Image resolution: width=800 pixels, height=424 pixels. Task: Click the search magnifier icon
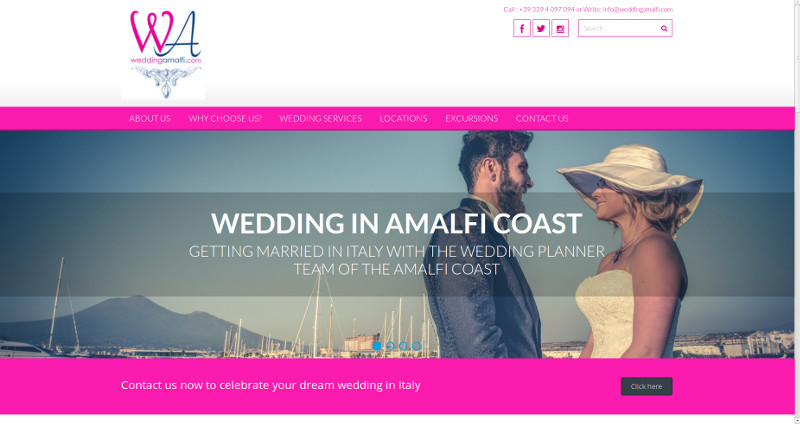(x=664, y=29)
